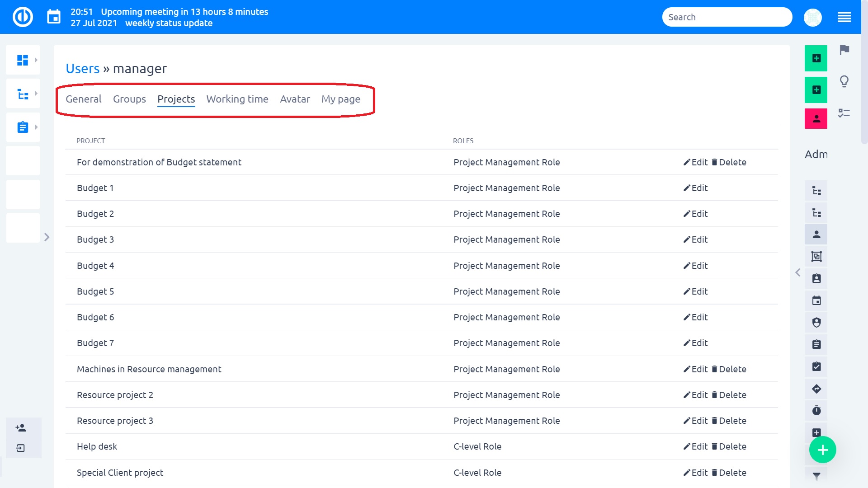
Task: Delete the Special Client project membership
Action: [x=729, y=473]
